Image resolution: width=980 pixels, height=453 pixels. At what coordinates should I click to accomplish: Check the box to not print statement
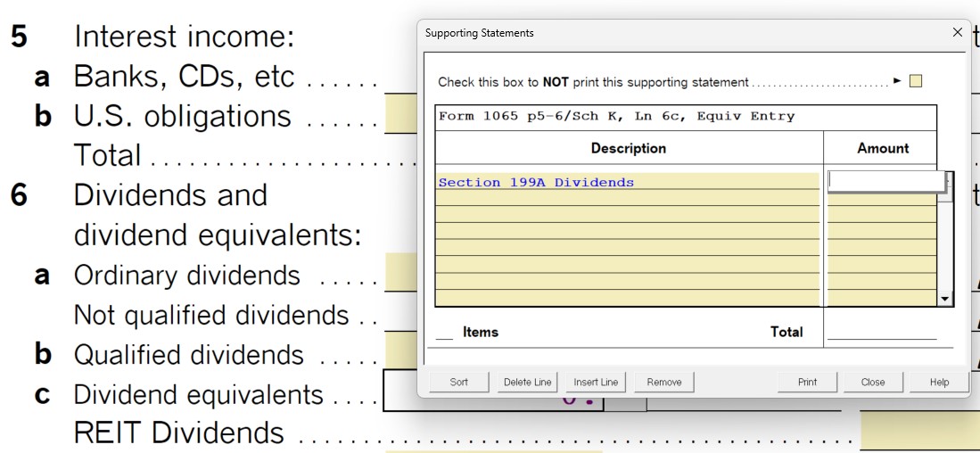(x=915, y=82)
